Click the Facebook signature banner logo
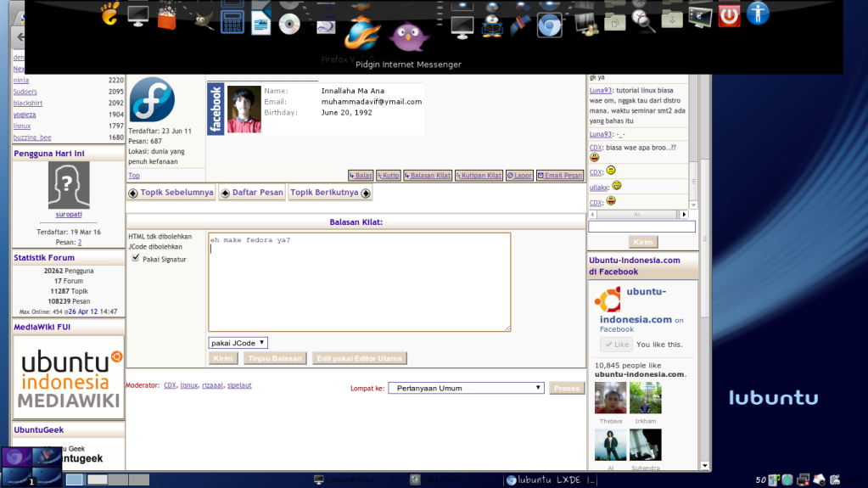 (x=216, y=109)
